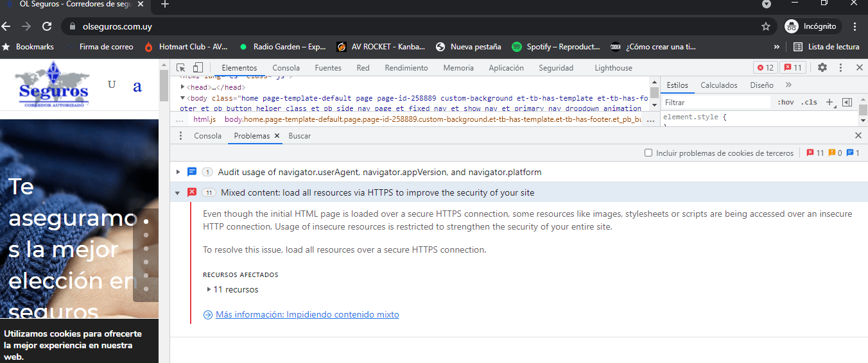Switch to the Diseño styles tab
868x363 pixels.
pos(761,85)
